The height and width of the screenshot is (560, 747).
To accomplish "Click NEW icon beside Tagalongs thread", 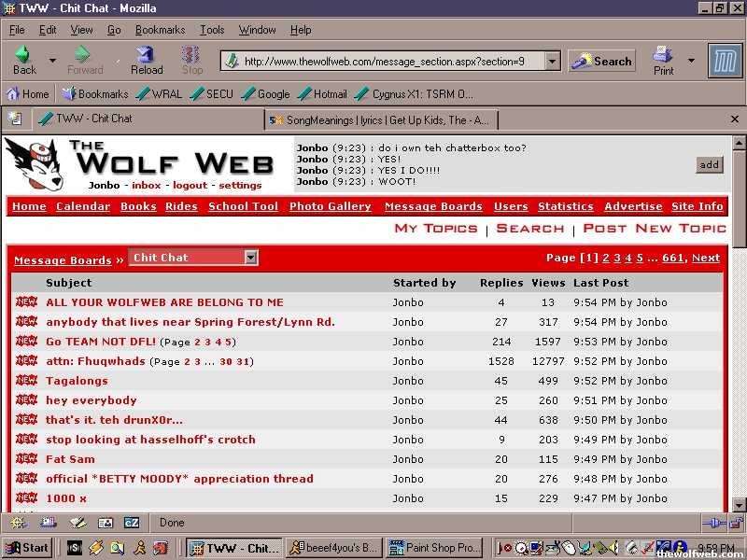I will (x=26, y=381).
